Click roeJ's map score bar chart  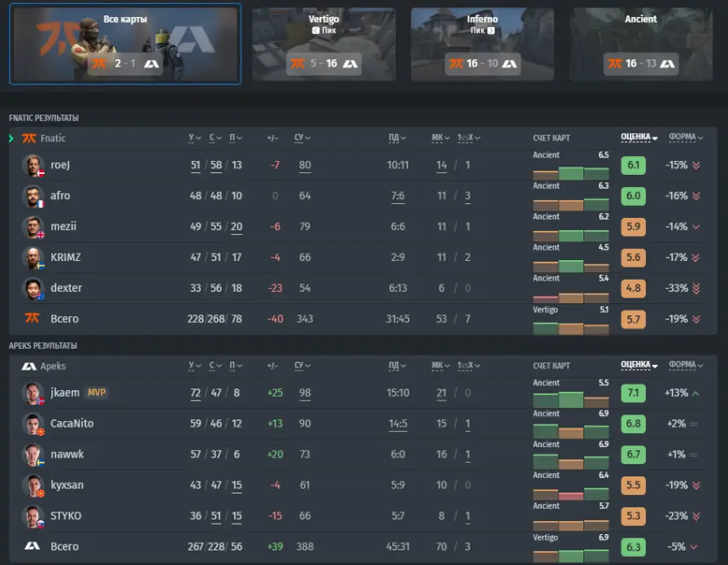click(x=570, y=173)
